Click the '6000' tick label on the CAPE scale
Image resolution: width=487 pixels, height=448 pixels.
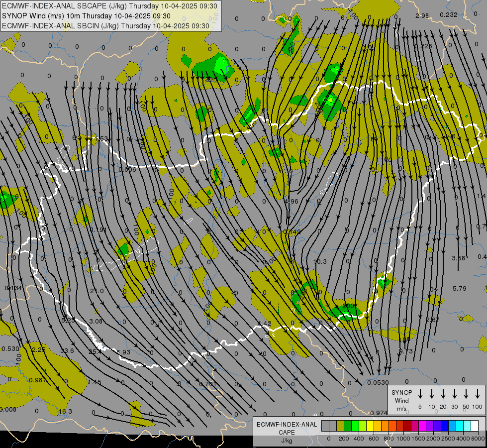click(x=479, y=439)
